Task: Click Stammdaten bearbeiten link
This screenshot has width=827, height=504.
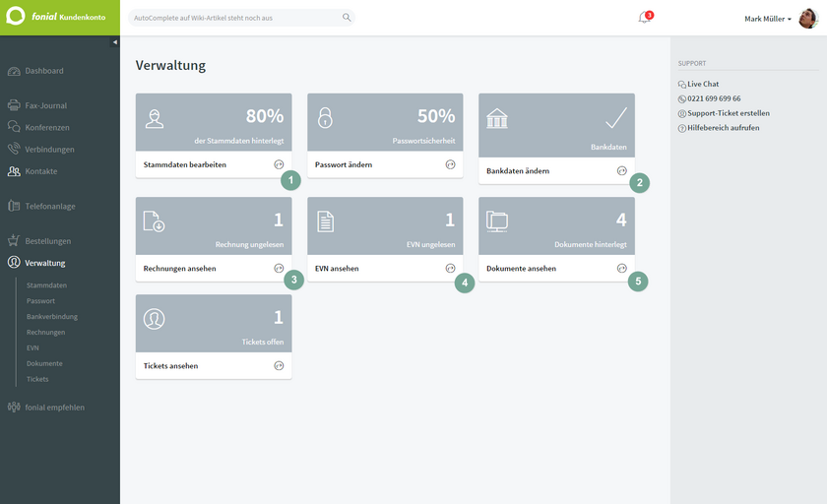Action: (185, 164)
